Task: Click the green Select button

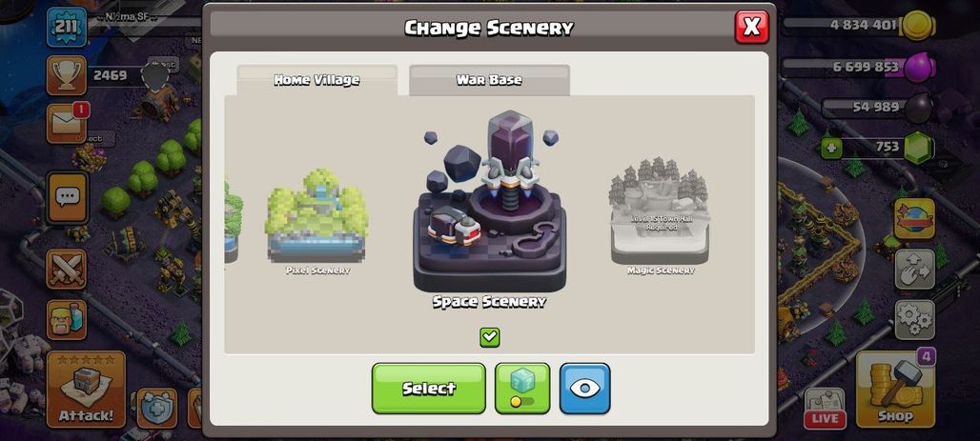Action: (x=429, y=388)
